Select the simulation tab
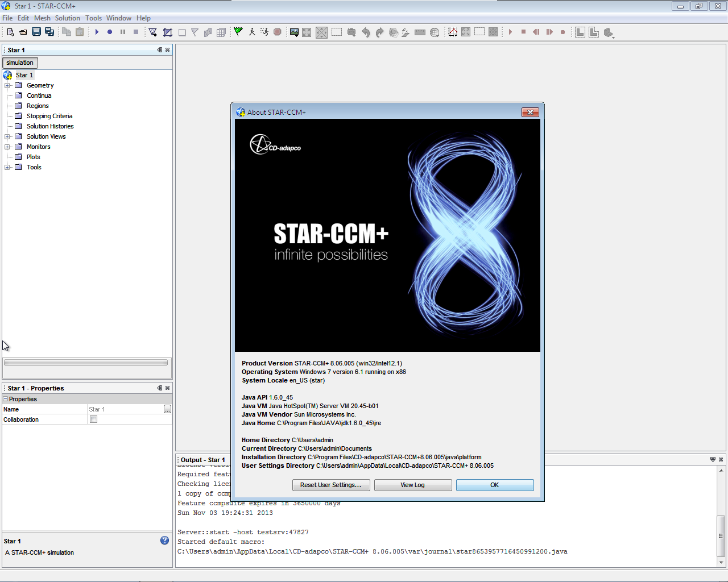The image size is (728, 582). [20, 63]
